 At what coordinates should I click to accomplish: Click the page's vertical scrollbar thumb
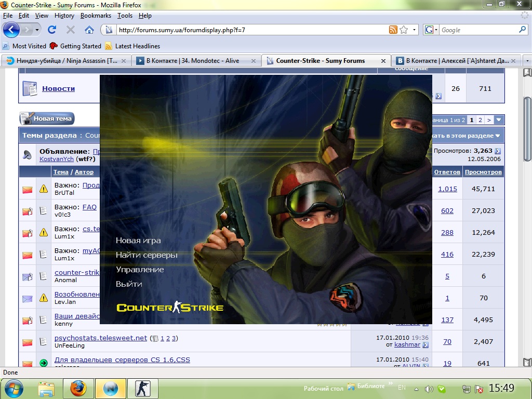(x=527, y=127)
